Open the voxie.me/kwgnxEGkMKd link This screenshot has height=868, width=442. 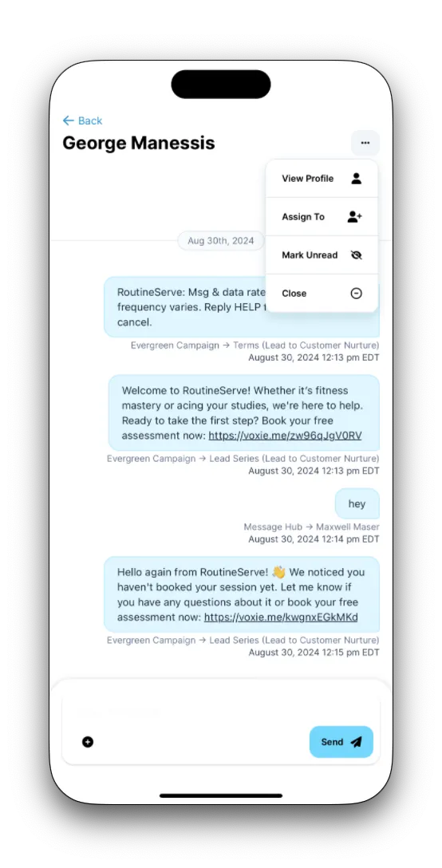281,617
